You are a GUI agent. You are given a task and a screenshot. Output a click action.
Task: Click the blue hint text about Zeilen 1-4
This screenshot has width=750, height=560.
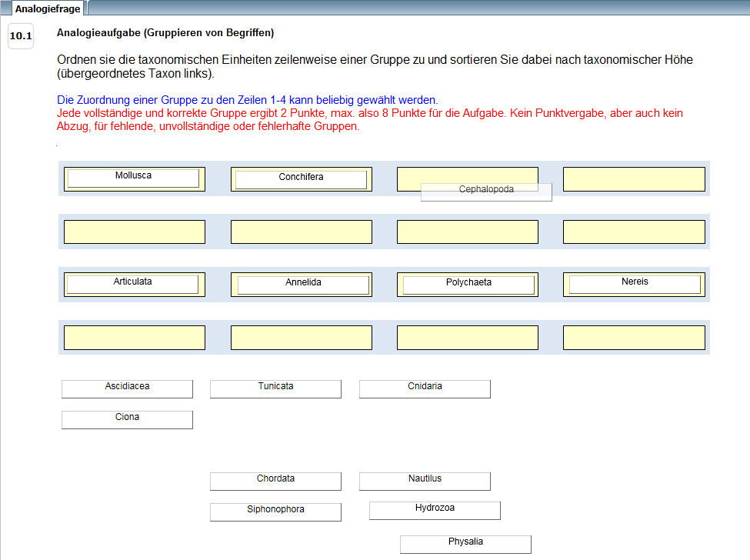247,100
